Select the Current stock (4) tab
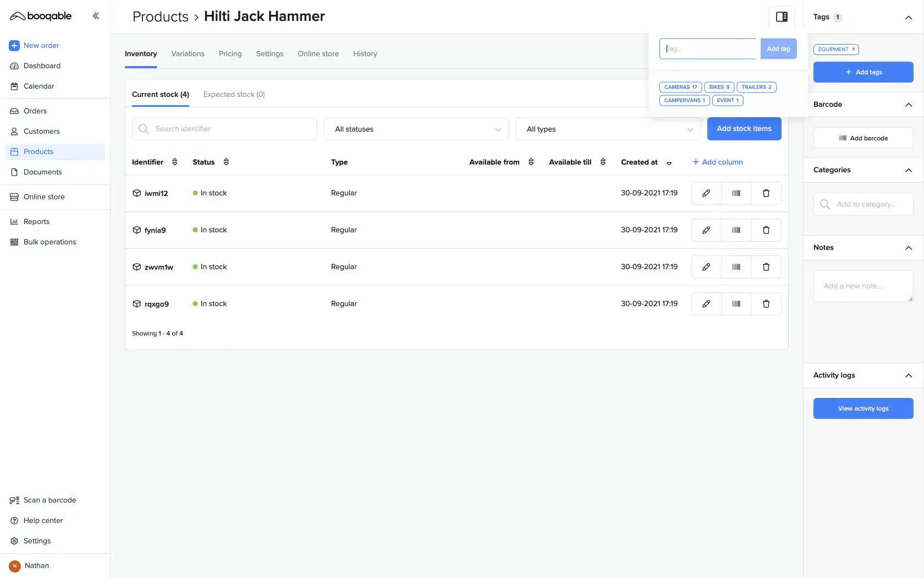This screenshot has width=924, height=578. [161, 95]
